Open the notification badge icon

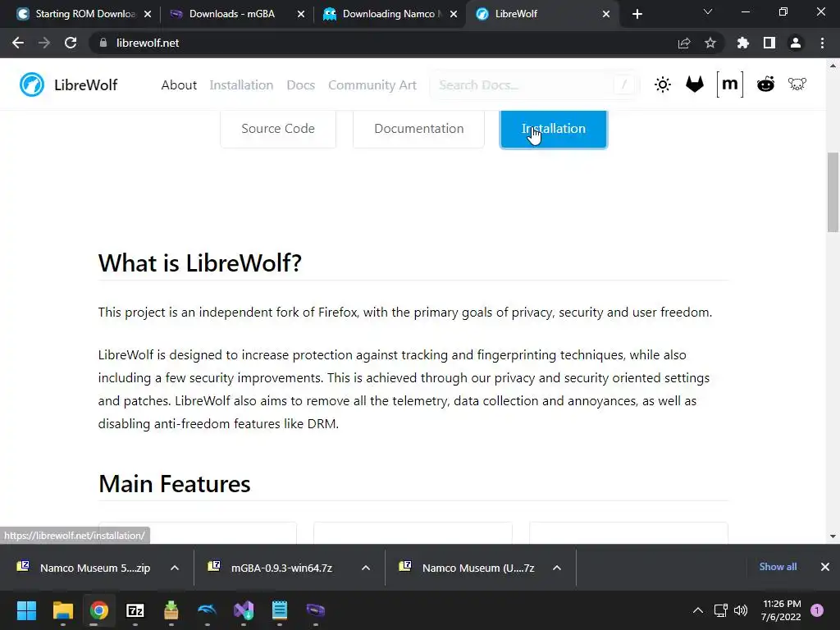click(817, 610)
